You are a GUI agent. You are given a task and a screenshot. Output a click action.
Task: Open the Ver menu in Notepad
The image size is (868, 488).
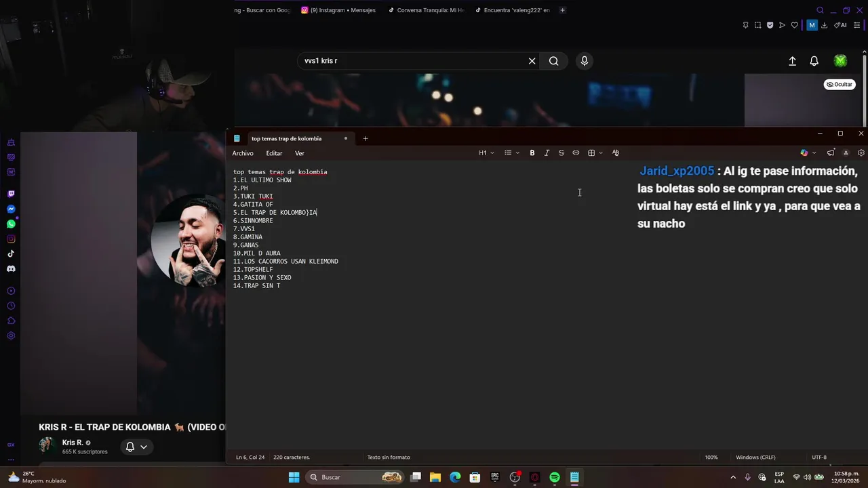[300, 153]
